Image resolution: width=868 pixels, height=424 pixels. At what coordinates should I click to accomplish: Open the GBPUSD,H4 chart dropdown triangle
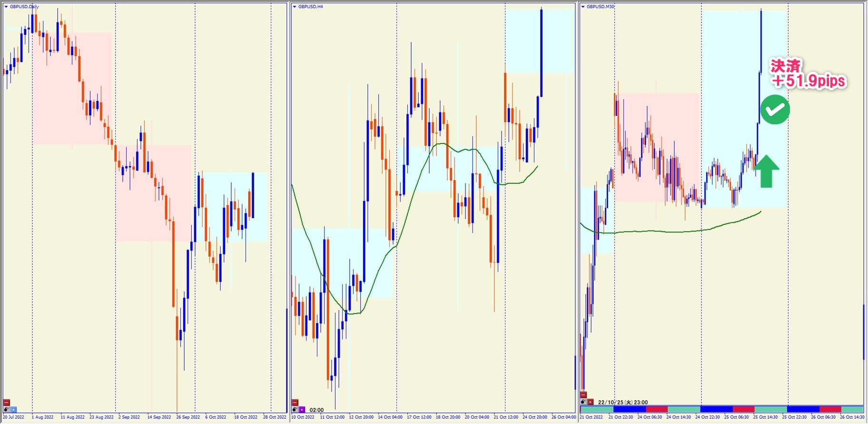pyautogui.click(x=295, y=7)
